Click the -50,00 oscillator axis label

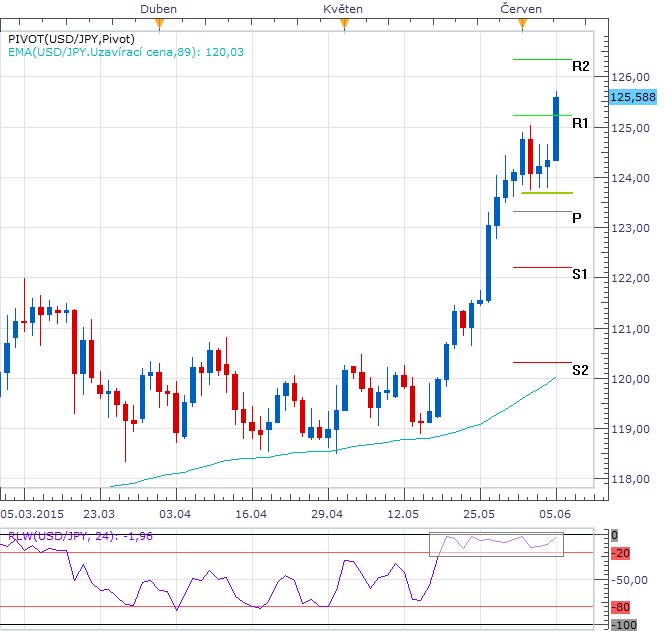[x=629, y=580]
